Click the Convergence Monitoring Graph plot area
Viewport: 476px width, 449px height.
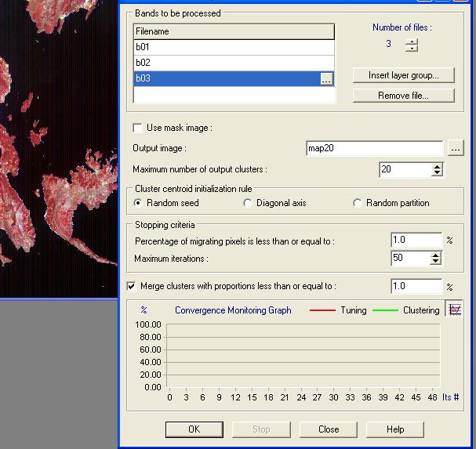pos(303,355)
